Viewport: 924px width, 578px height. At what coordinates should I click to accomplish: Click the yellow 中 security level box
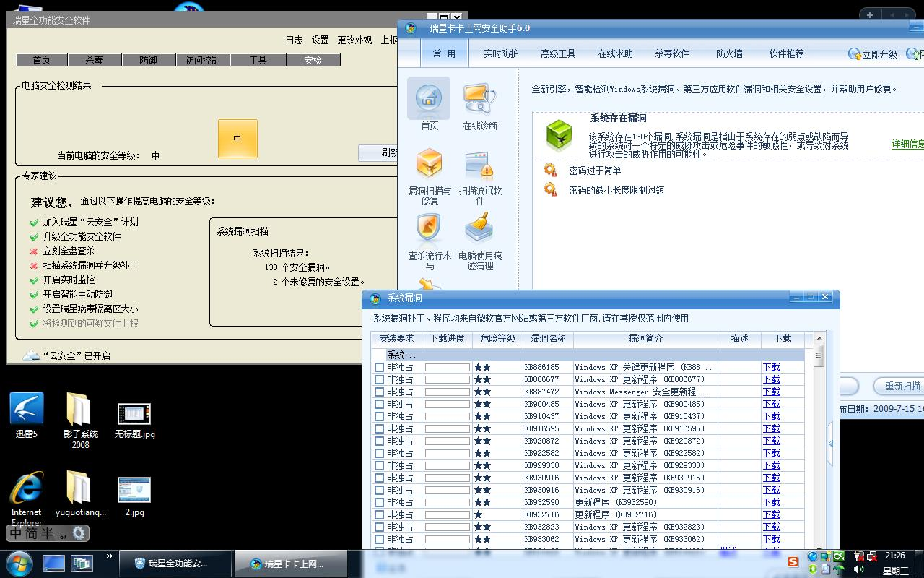(x=237, y=139)
